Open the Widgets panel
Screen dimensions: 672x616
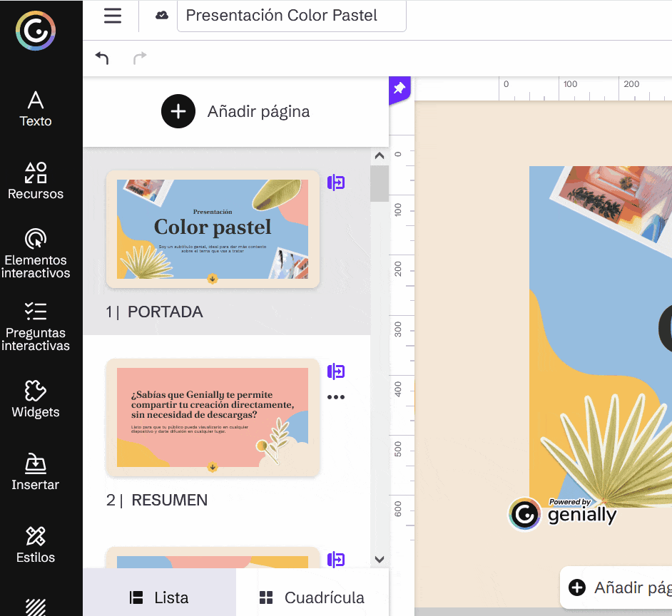[x=36, y=399]
